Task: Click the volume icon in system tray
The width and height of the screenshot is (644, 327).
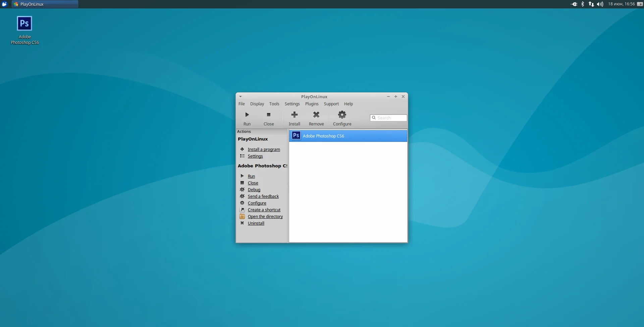Action: [x=600, y=4]
